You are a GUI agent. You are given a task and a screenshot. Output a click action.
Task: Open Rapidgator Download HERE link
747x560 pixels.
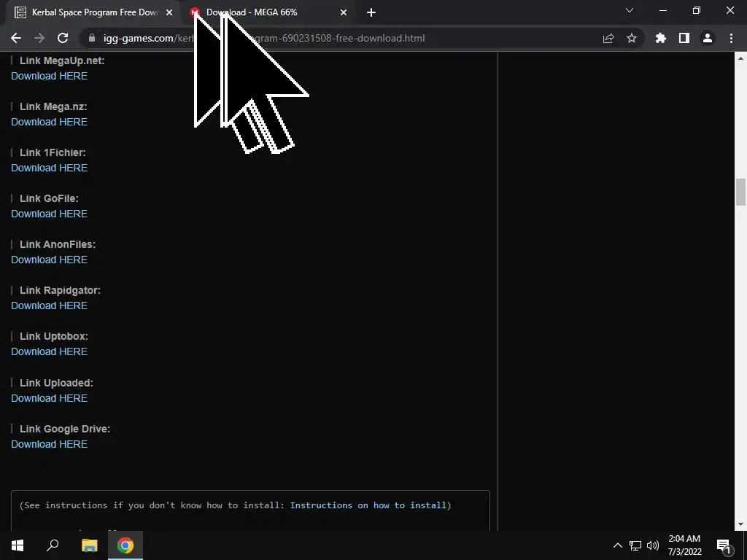tap(49, 306)
